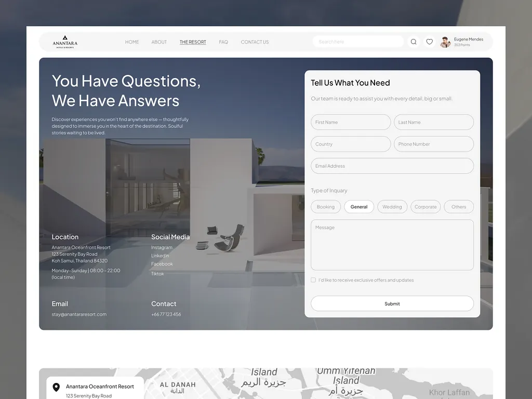Click Eugene Mendes profile avatar

pyautogui.click(x=445, y=42)
